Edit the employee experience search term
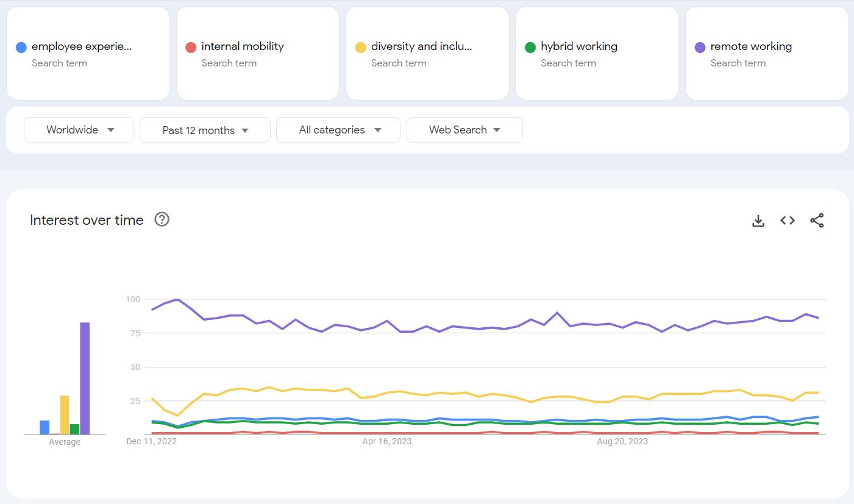The height and width of the screenshot is (504, 854). click(x=82, y=46)
